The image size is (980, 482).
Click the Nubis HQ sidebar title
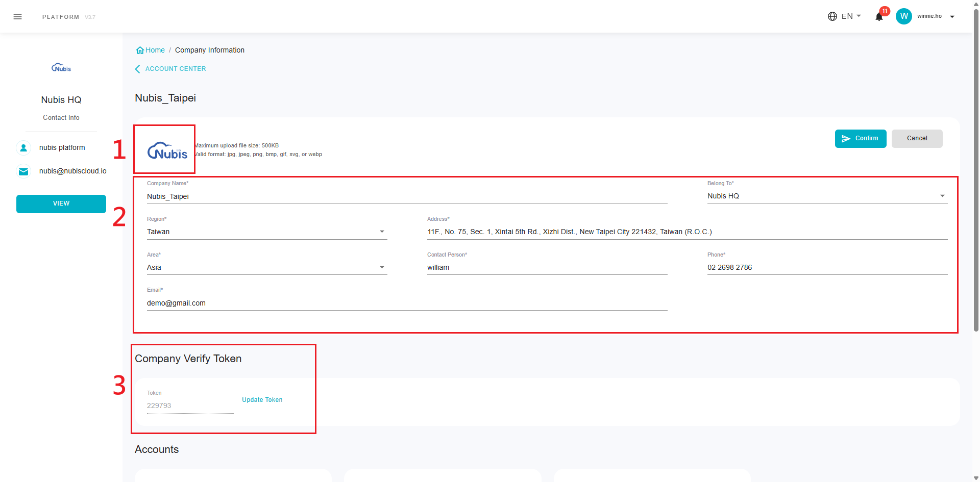(61, 100)
